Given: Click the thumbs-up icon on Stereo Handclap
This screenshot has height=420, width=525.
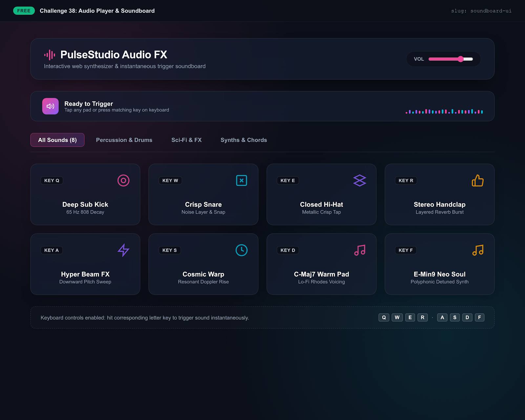Looking at the screenshot, I should click(478, 180).
